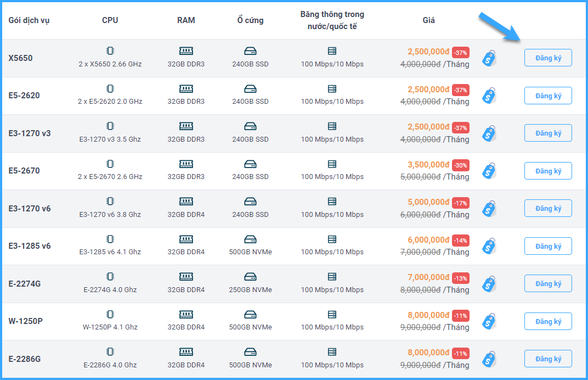Click the price tag icon for W-1250P

(x=489, y=321)
